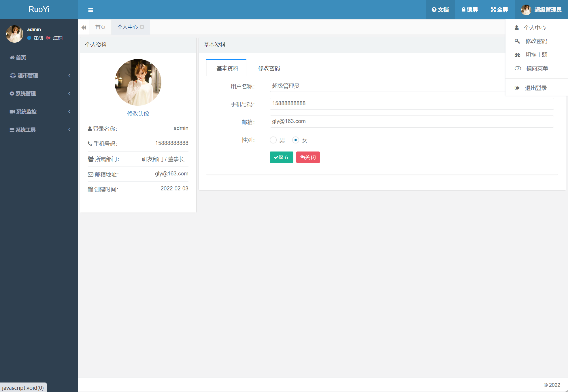Toggle 横向菜单 horizontal menu option

[537, 68]
